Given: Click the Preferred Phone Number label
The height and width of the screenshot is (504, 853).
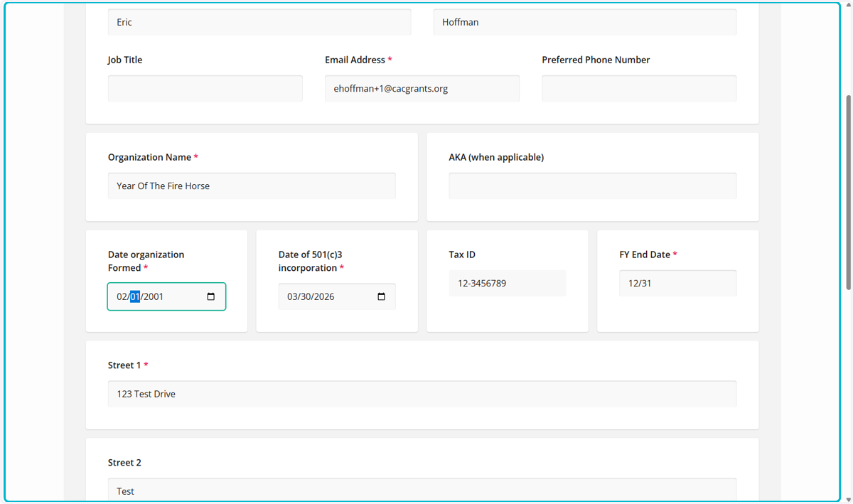Looking at the screenshot, I should [x=596, y=60].
